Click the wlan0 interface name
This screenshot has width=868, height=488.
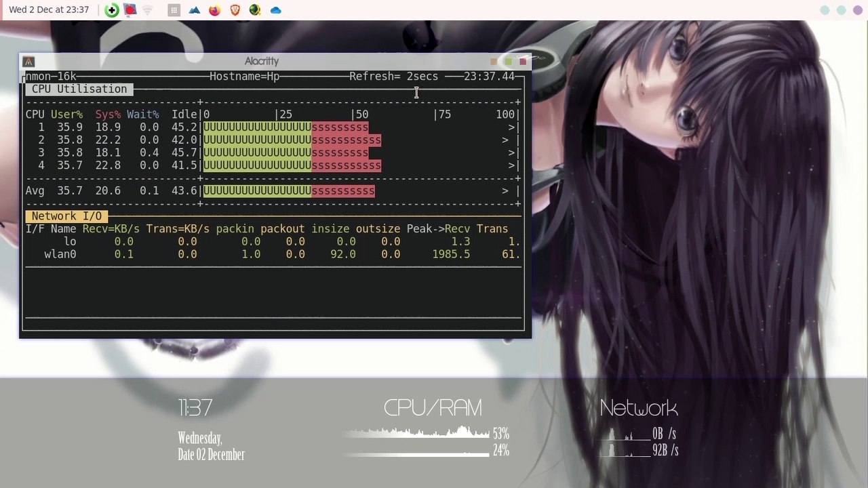coord(60,255)
